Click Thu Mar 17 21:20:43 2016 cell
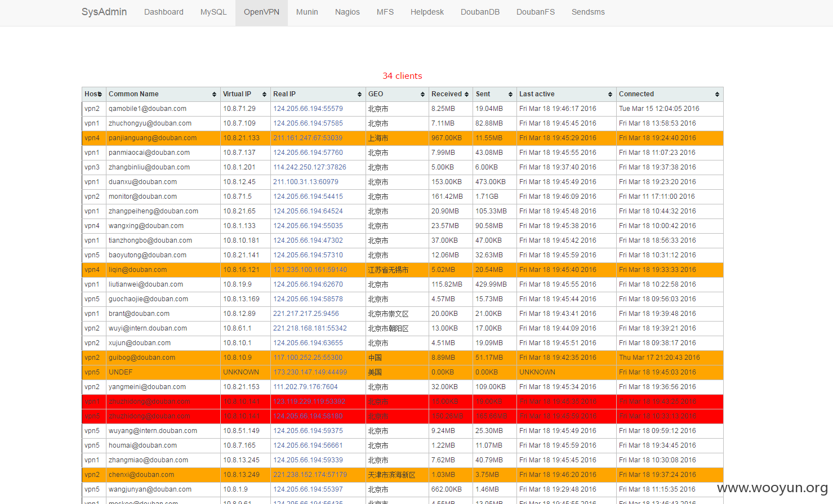Image resolution: width=833 pixels, height=504 pixels. pos(670,358)
